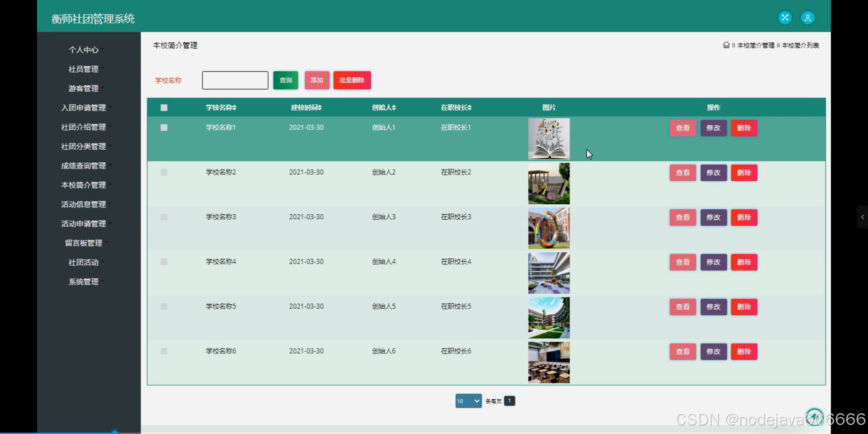This screenshot has height=434, width=868.
Task: Click 删除 for 学校名称1 row
Action: click(x=744, y=128)
